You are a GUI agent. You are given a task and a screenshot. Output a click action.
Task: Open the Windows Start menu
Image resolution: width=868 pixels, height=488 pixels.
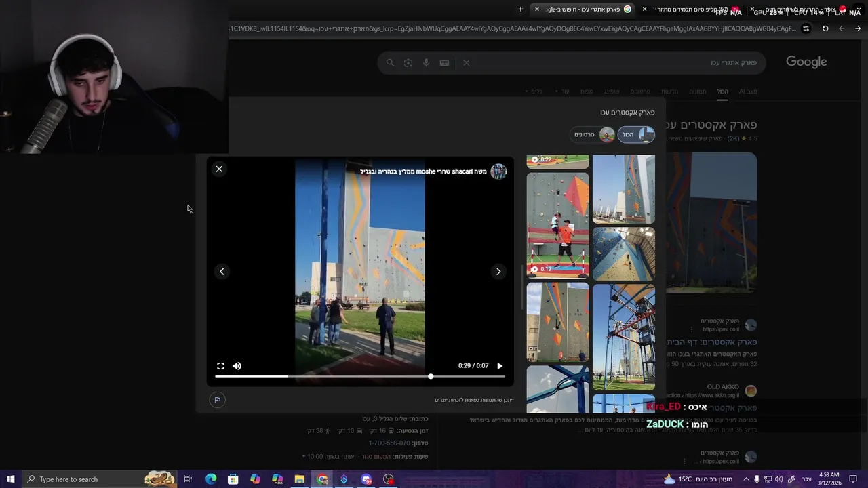coord(10,479)
